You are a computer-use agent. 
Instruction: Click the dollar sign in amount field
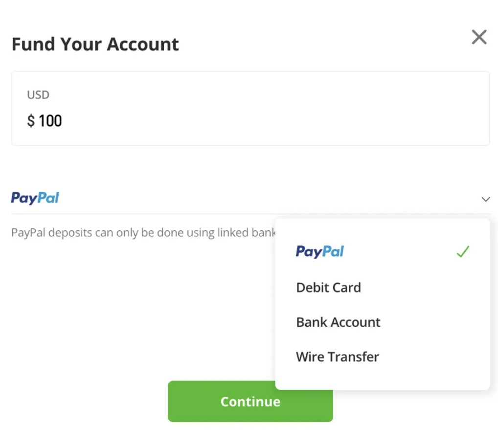(x=31, y=121)
